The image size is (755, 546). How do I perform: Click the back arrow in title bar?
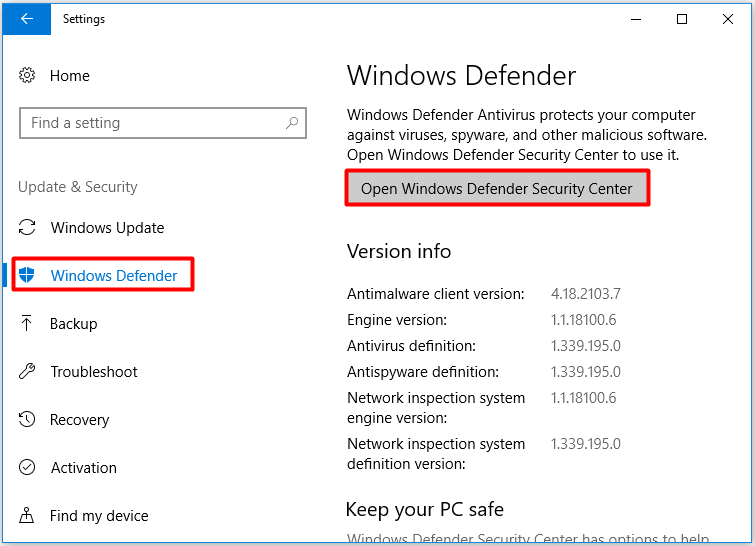pyautogui.click(x=26, y=19)
